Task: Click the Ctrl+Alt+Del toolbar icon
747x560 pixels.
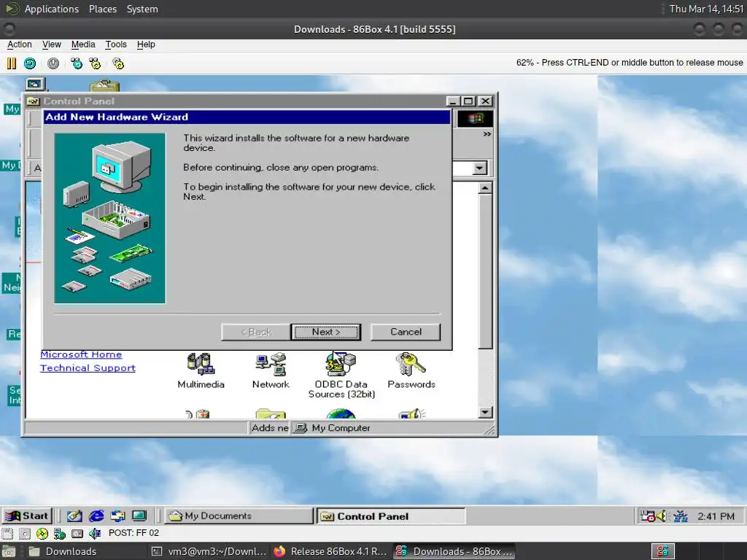Action: click(x=76, y=63)
